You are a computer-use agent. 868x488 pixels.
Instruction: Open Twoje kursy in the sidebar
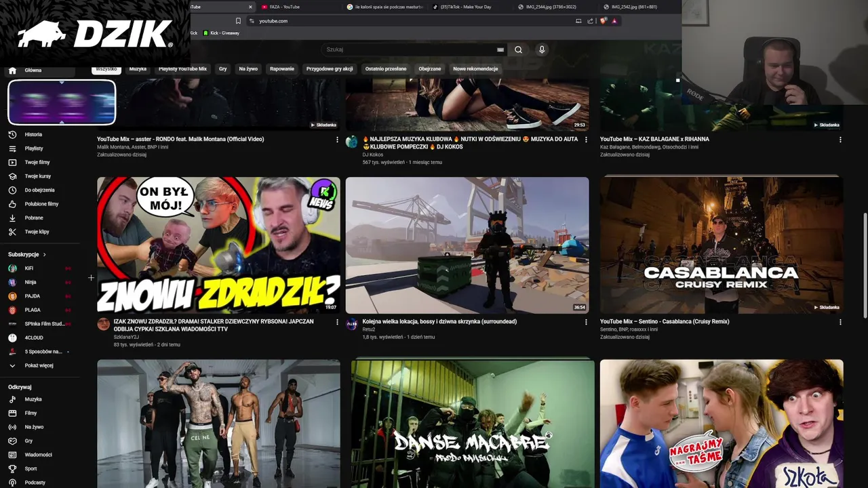point(37,176)
